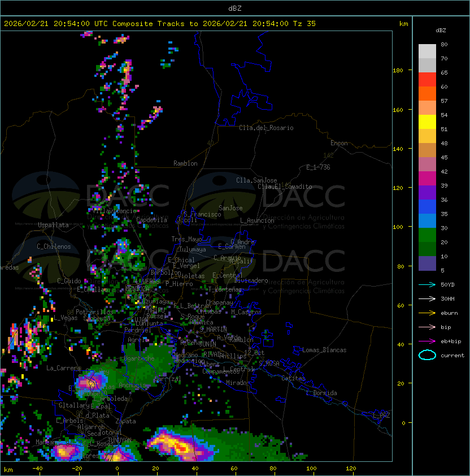
Task: Click the Divisadero map label
Action: 251,280
